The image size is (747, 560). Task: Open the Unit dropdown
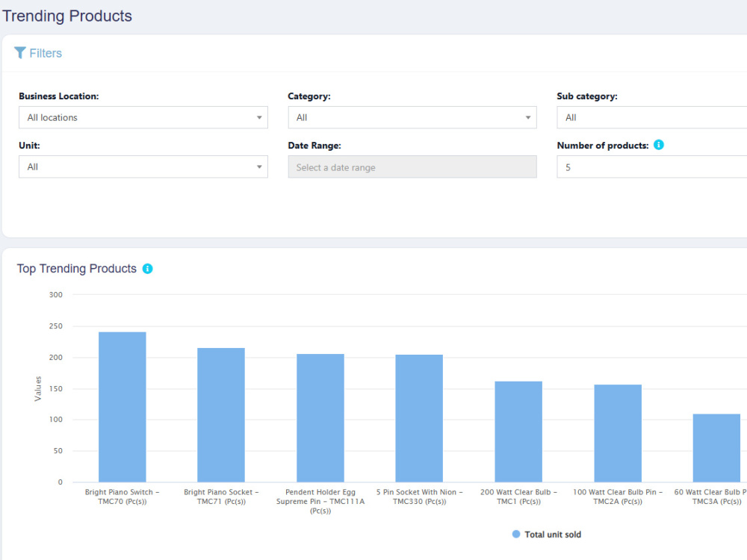click(x=143, y=167)
